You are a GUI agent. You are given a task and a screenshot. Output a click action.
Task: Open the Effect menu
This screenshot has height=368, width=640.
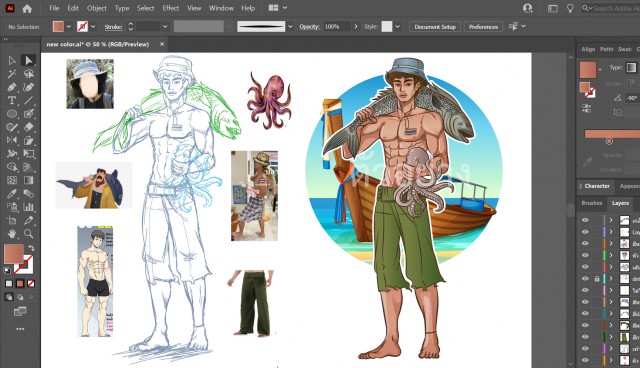point(171,8)
